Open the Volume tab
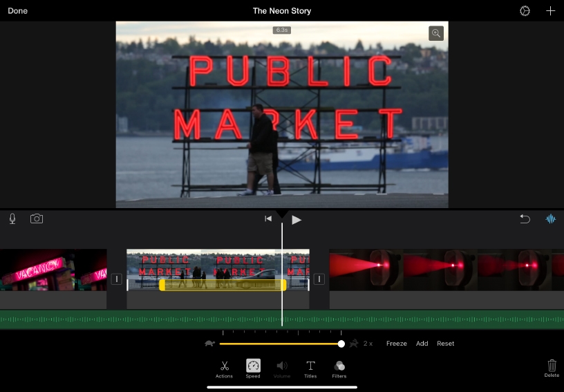564x392 pixels. point(282,368)
